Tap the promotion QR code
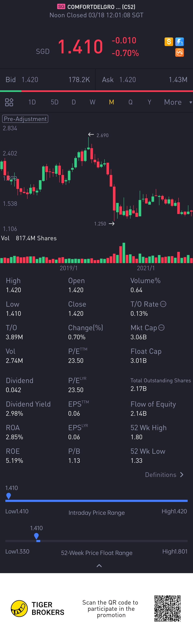193x644 pixels. coord(167,608)
